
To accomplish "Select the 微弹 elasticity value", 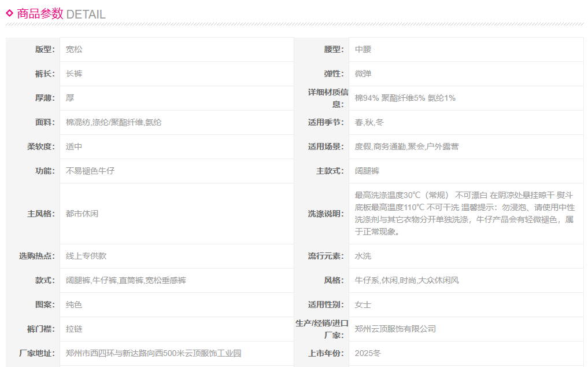I will 363,74.
